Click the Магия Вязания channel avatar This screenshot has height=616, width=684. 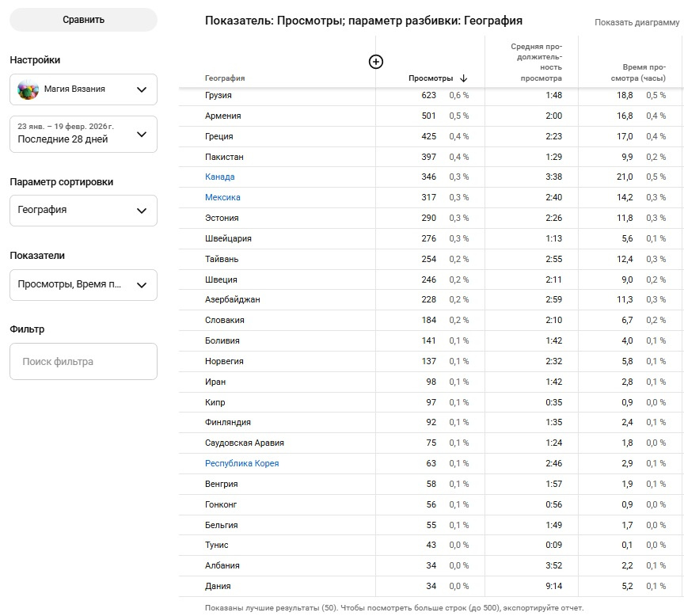coord(28,89)
